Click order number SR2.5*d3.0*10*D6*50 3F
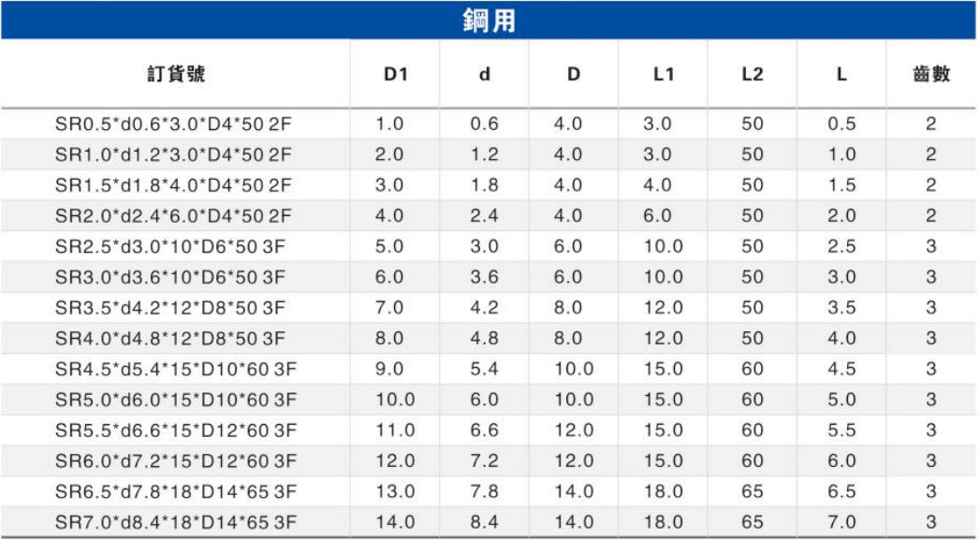The height and width of the screenshot is (540, 980). [173, 247]
